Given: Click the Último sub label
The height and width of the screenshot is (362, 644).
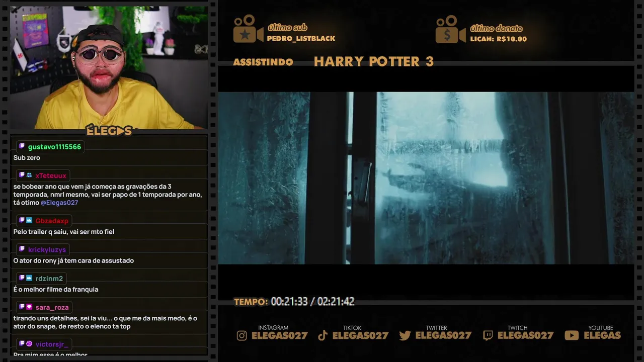Looking at the screenshot, I should 287,28.
